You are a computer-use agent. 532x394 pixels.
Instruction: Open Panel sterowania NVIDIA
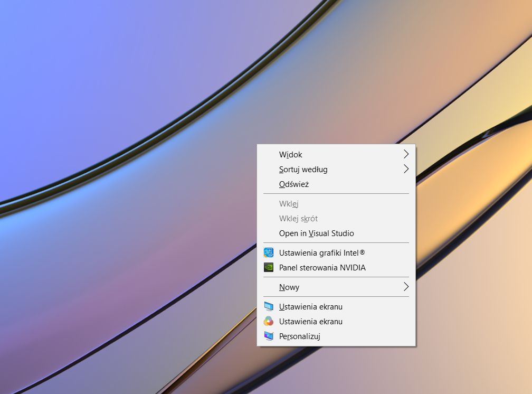(322, 268)
